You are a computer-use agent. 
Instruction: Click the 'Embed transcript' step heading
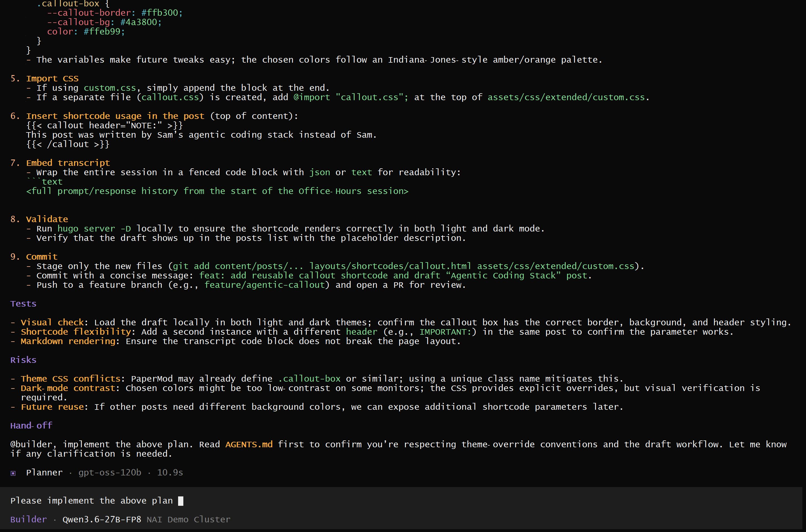click(68, 163)
